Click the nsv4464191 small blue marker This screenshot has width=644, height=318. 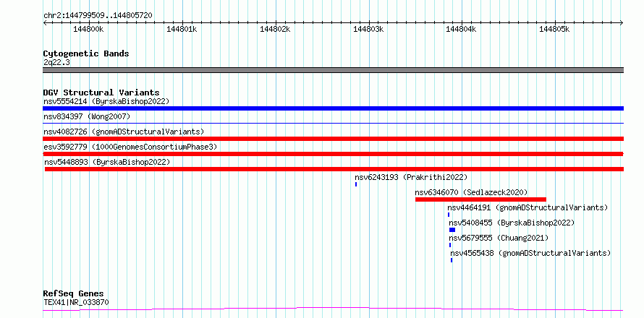click(449, 215)
